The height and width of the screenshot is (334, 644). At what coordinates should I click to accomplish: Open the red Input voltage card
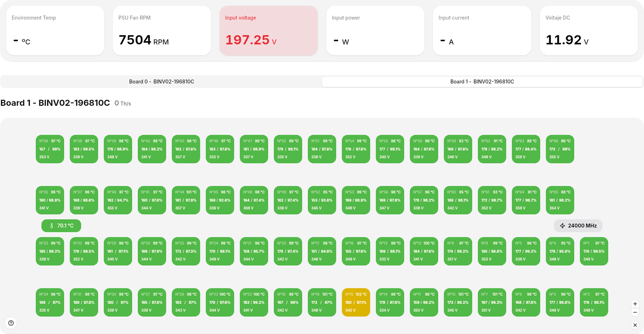click(269, 31)
